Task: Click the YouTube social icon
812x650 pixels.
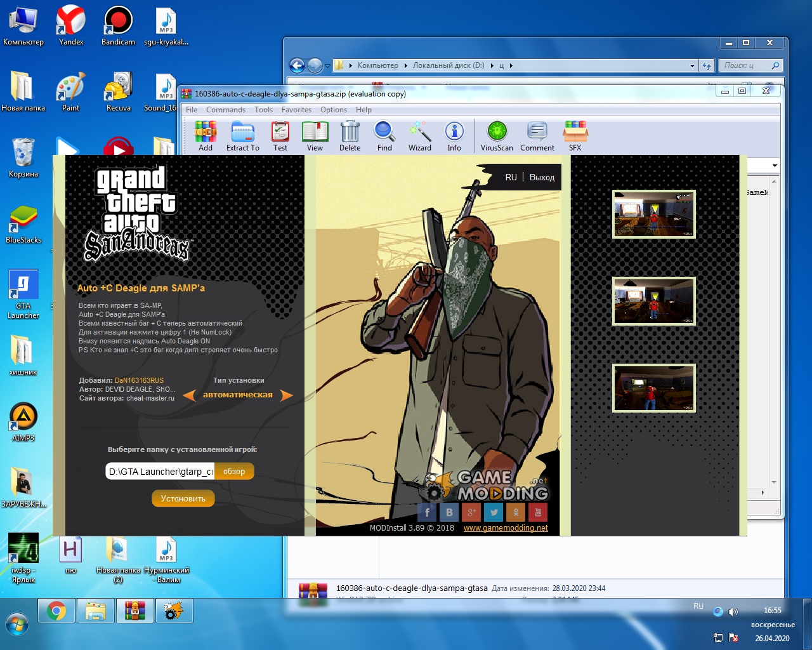Action: point(538,512)
